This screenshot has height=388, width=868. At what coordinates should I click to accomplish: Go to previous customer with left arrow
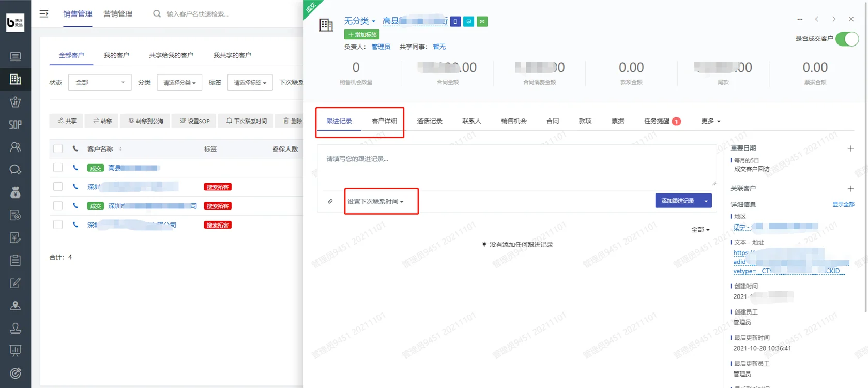(817, 19)
